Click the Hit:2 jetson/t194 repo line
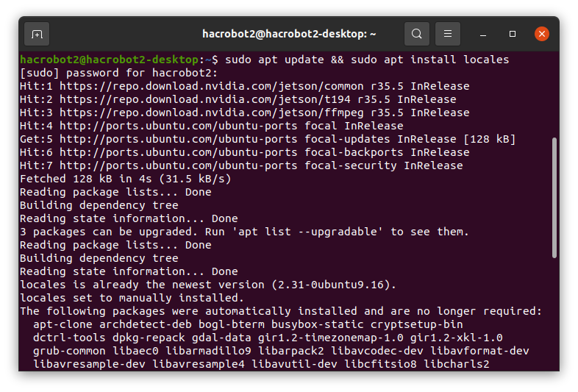The width and height of the screenshot is (578, 392). tap(238, 99)
